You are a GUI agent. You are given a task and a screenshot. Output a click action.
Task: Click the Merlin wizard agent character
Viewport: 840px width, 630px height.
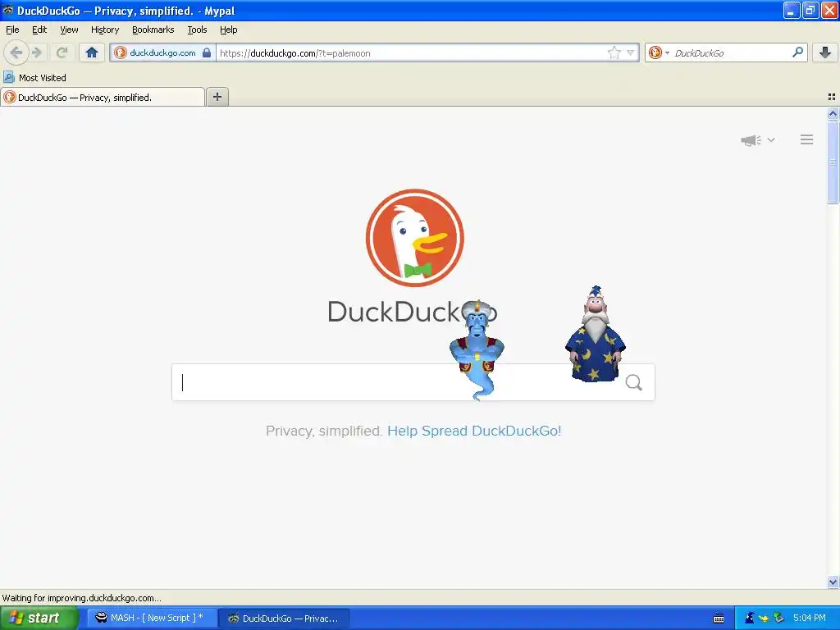point(596,335)
